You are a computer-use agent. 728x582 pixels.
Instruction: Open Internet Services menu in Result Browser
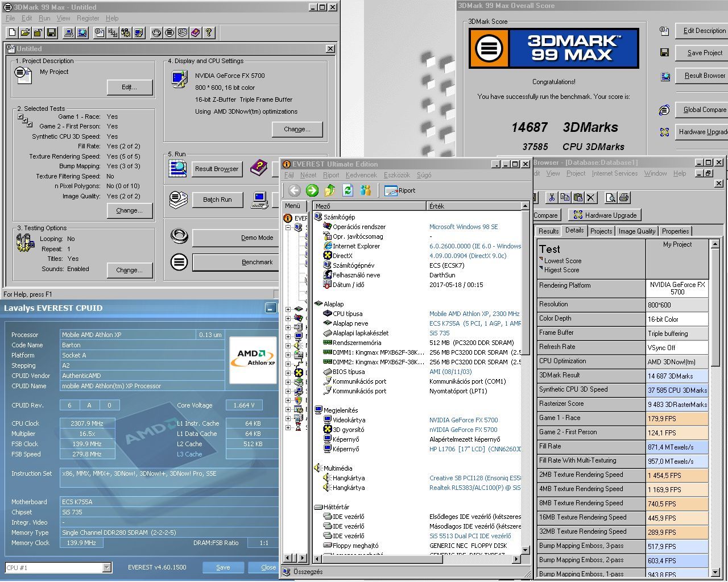615,173
